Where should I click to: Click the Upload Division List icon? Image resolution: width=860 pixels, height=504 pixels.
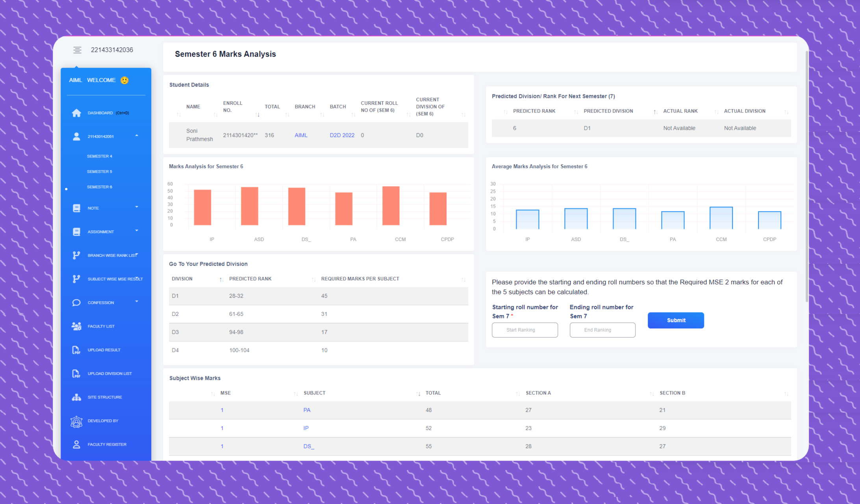pos(77,373)
